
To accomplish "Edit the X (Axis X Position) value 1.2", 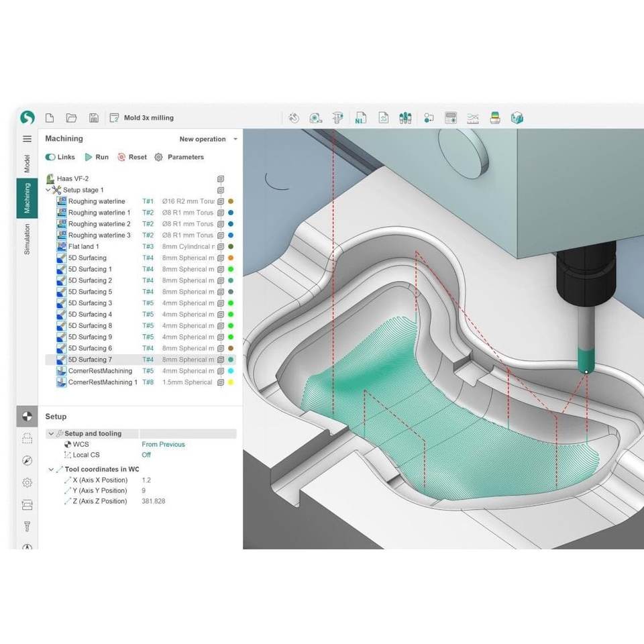I will coord(146,480).
